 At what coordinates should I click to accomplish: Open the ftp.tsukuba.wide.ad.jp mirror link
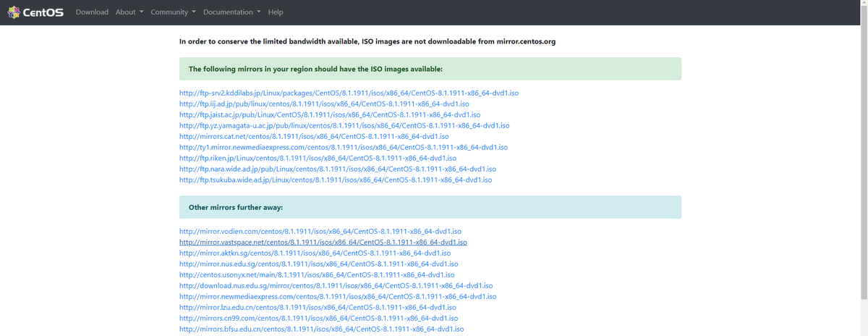[336, 180]
